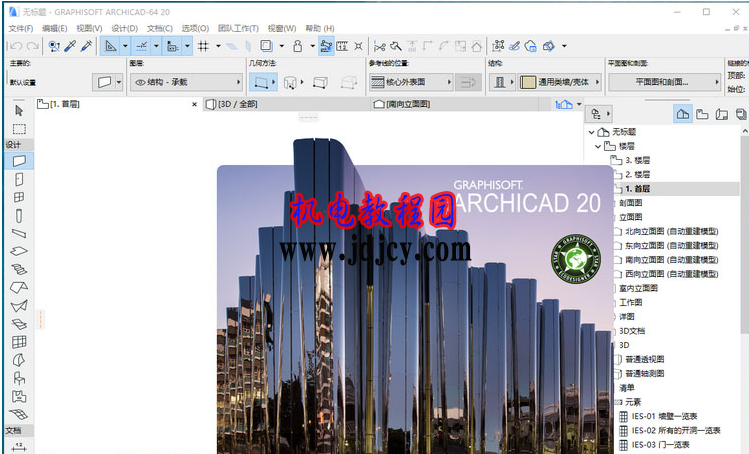Viewport: 749px width, 454px height.
Task: Open the 文件(F) menu
Action: tap(21, 28)
